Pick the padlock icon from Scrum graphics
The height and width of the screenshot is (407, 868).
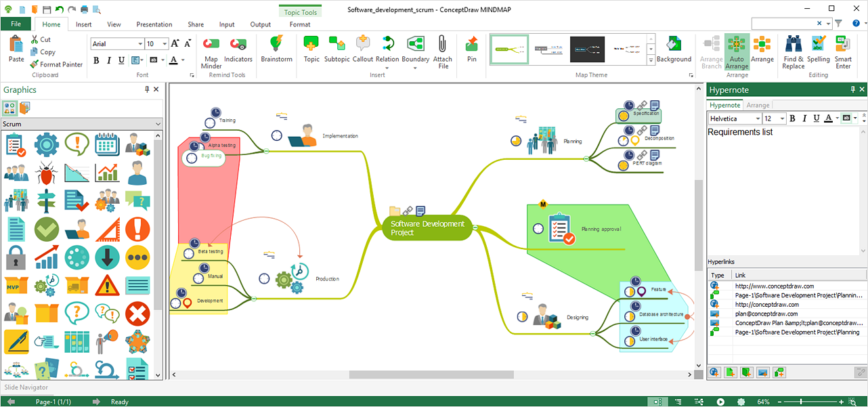click(x=16, y=257)
